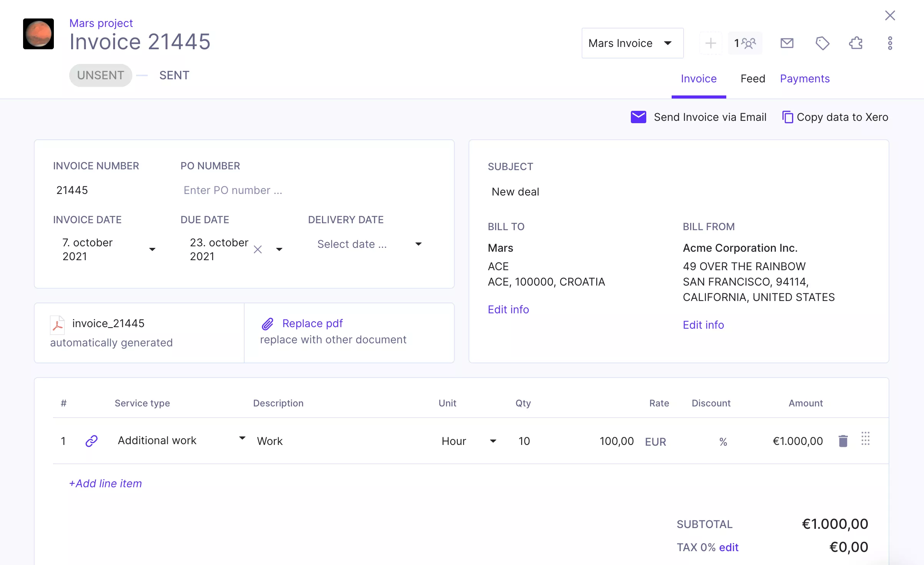Open the Mars project link
Screen dimensions: 924x565
tap(101, 23)
